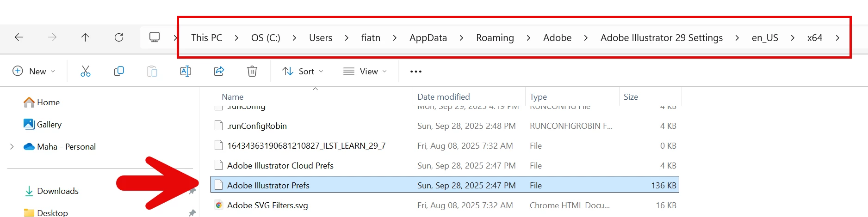Click the Paste clipboard icon
The width and height of the screenshot is (868, 217).
(x=152, y=71)
